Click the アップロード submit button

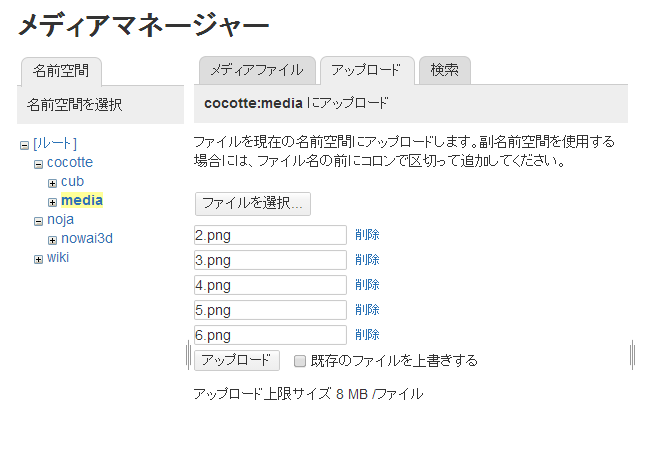237,360
